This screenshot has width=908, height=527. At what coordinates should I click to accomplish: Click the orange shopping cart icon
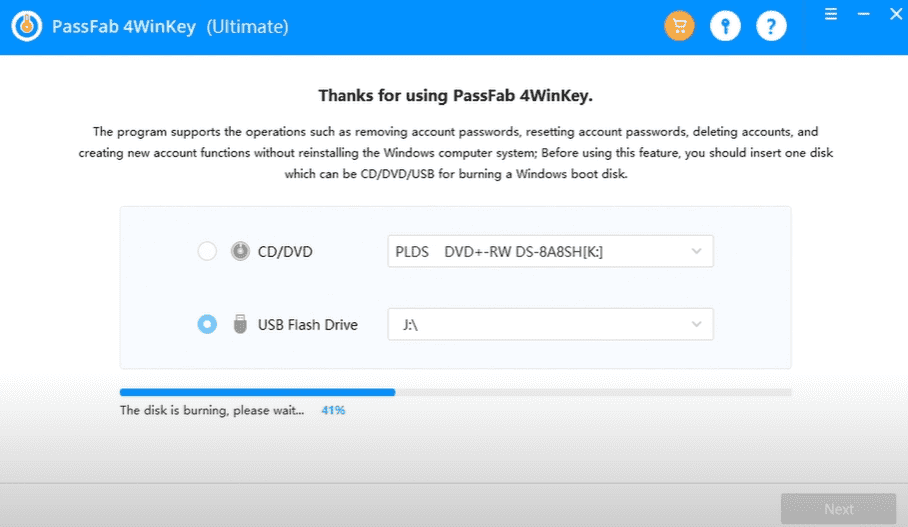(679, 27)
